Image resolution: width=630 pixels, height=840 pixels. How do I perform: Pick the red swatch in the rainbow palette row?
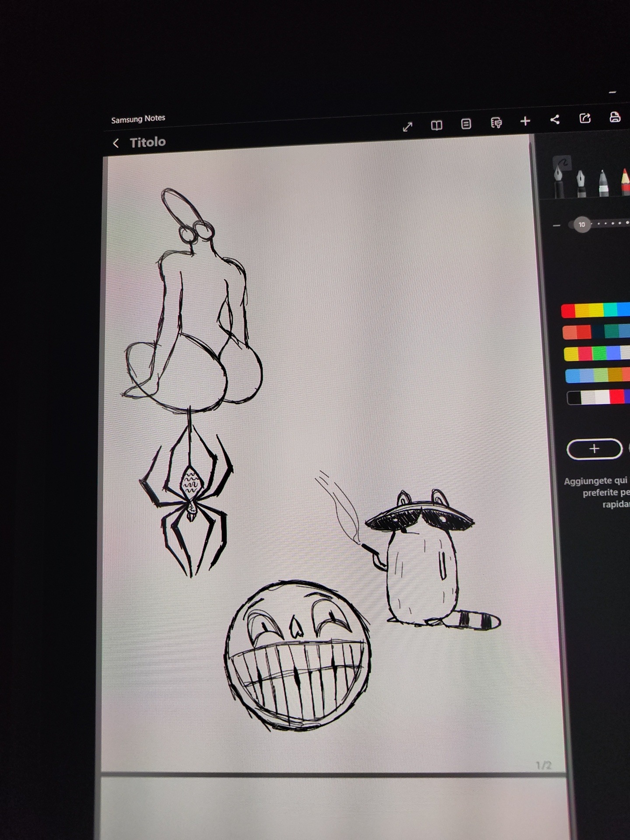click(x=568, y=311)
